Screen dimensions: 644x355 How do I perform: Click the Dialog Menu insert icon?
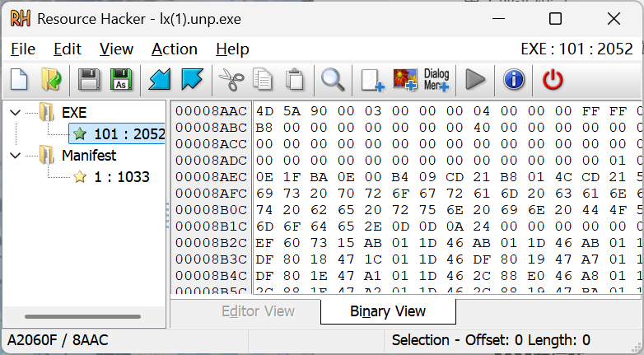click(x=436, y=80)
